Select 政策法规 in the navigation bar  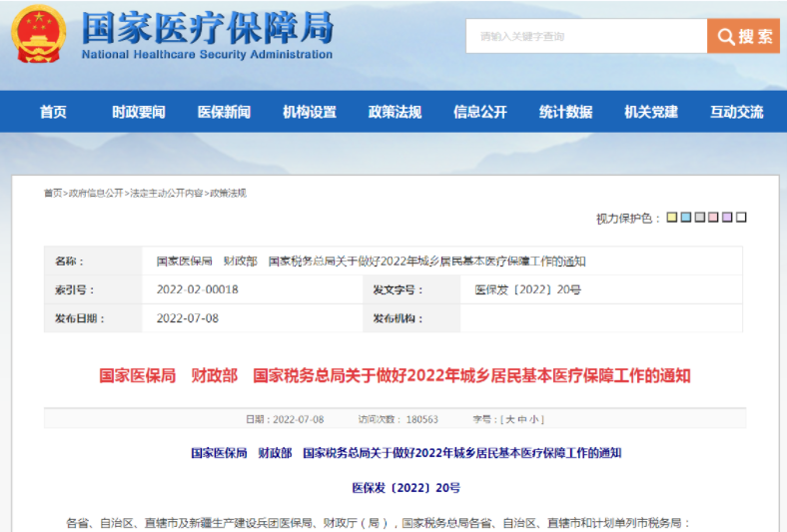[394, 112]
